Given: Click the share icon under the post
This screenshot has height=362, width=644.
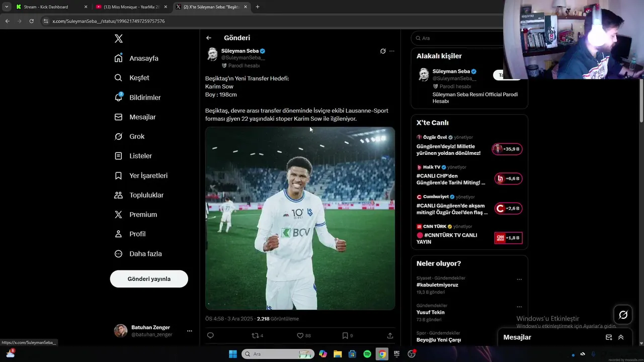Looking at the screenshot, I should pyautogui.click(x=390, y=335).
